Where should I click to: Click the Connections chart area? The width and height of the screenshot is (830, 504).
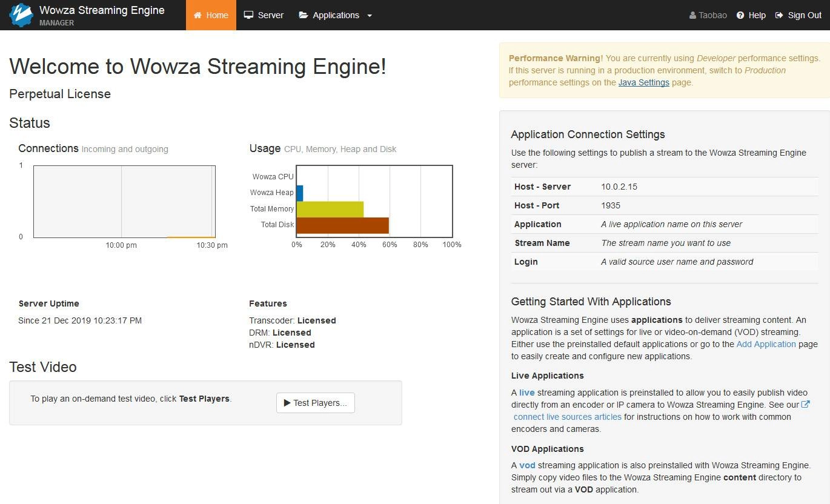(124, 201)
